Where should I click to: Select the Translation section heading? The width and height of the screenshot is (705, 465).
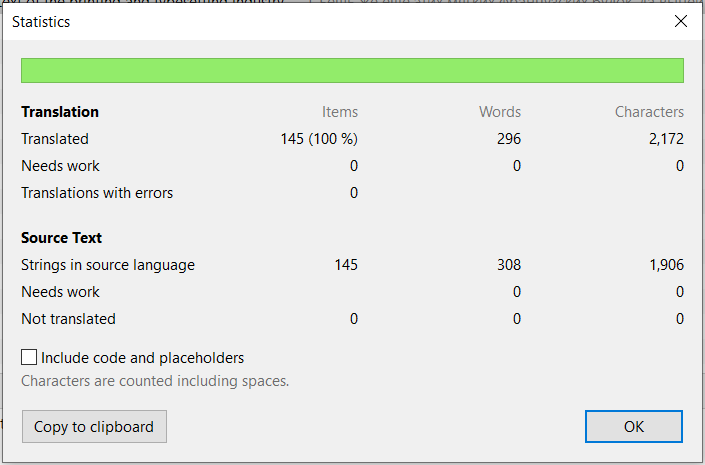(60, 112)
